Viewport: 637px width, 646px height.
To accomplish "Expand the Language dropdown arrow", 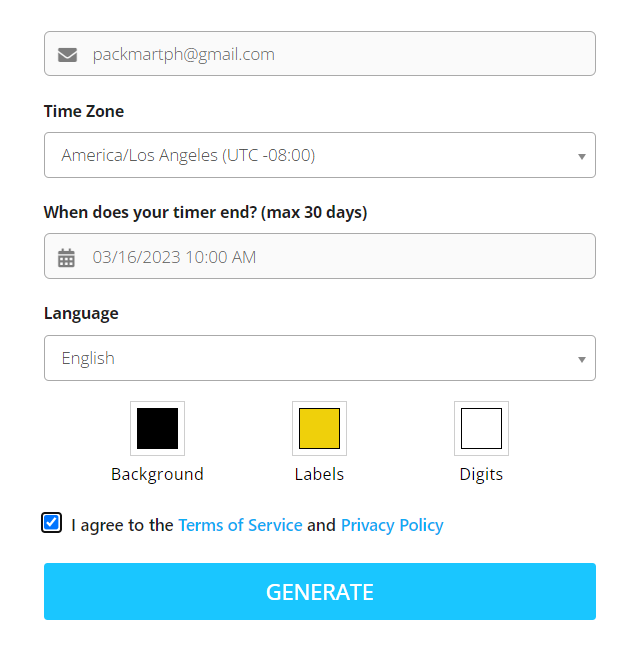I will point(581,359).
